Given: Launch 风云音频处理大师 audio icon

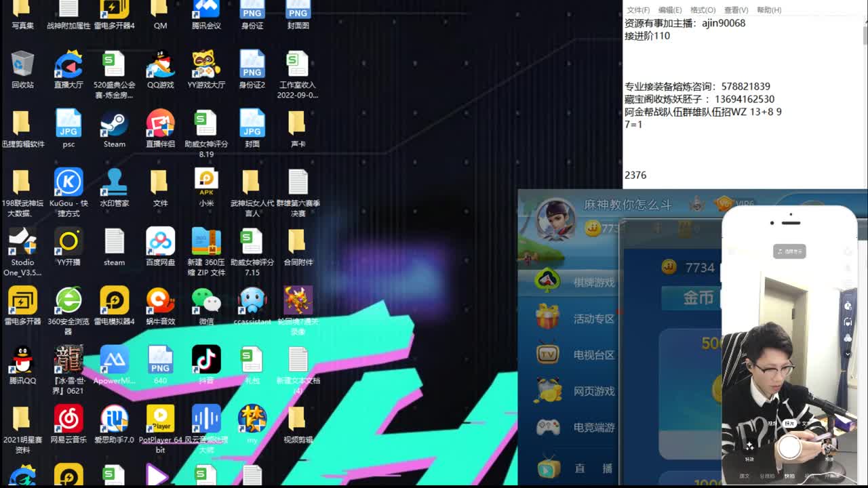Looking at the screenshot, I should pos(206,429).
